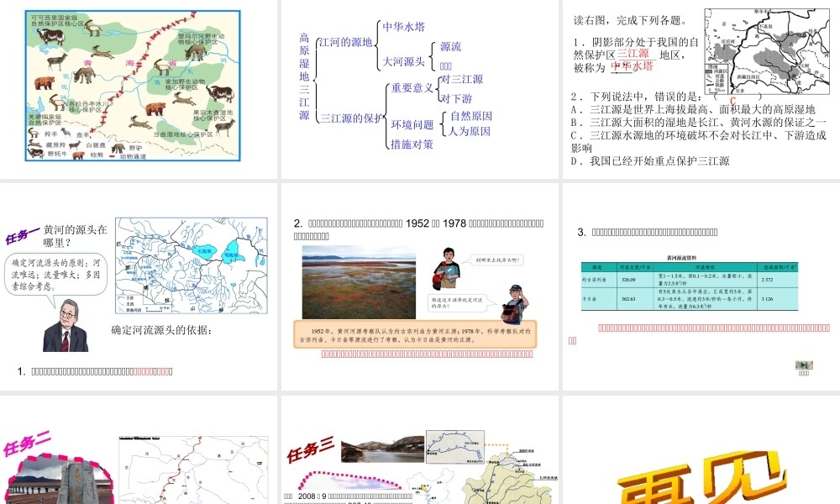Click the text 对下游 in the outline
The width and height of the screenshot is (840, 504).
click(x=456, y=98)
